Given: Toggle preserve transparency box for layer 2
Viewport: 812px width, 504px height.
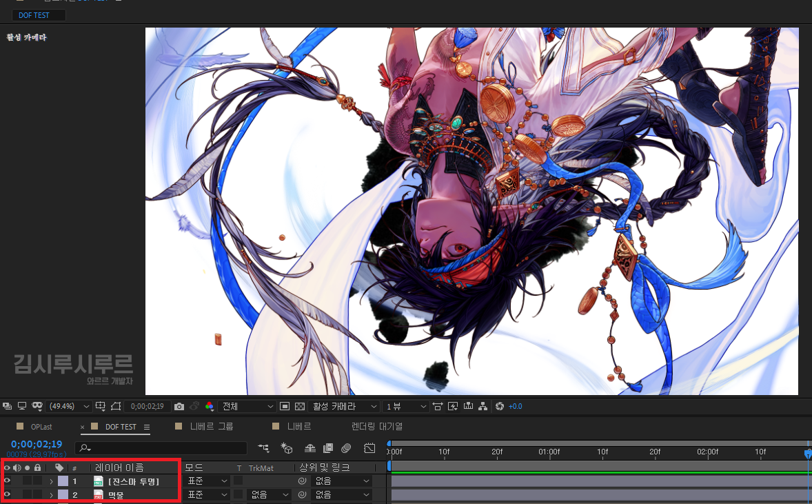Looking at the screenshot, I should pos(238,494).
